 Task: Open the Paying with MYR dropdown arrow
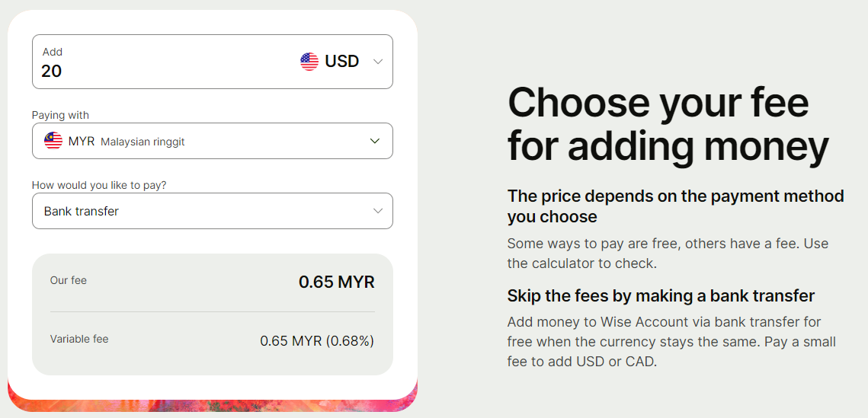point(375,141)
